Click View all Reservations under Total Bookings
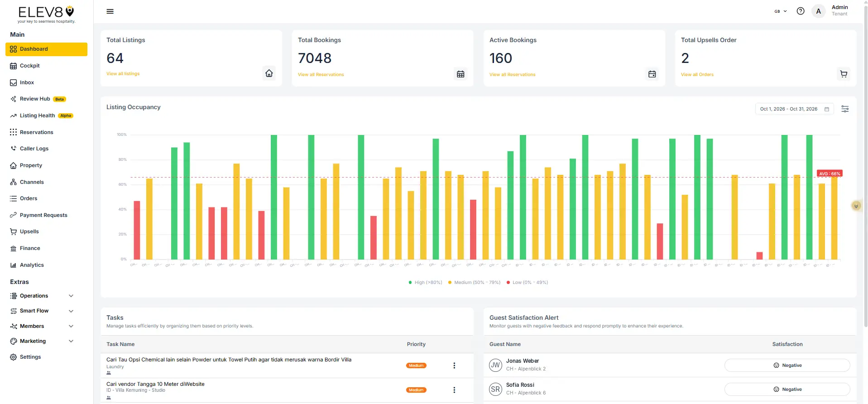Screen dimensions: 868x404 (321, 75)
